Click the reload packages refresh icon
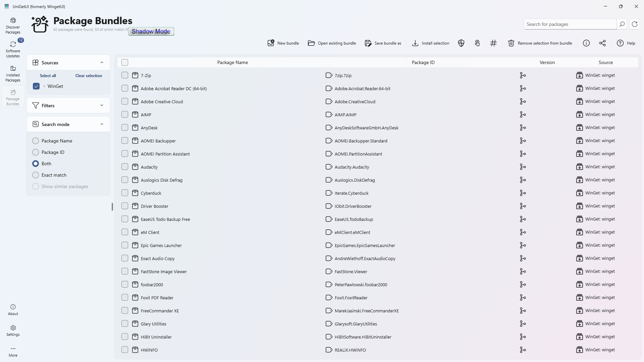 (635, 24)
